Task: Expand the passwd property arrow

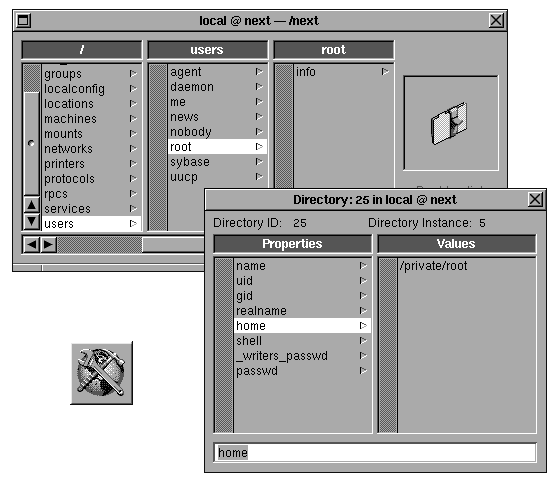Action: click(363, 370)
